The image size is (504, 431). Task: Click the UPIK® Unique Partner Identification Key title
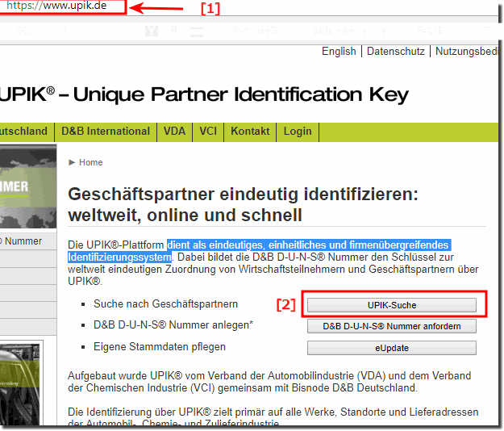pos(204,94)
